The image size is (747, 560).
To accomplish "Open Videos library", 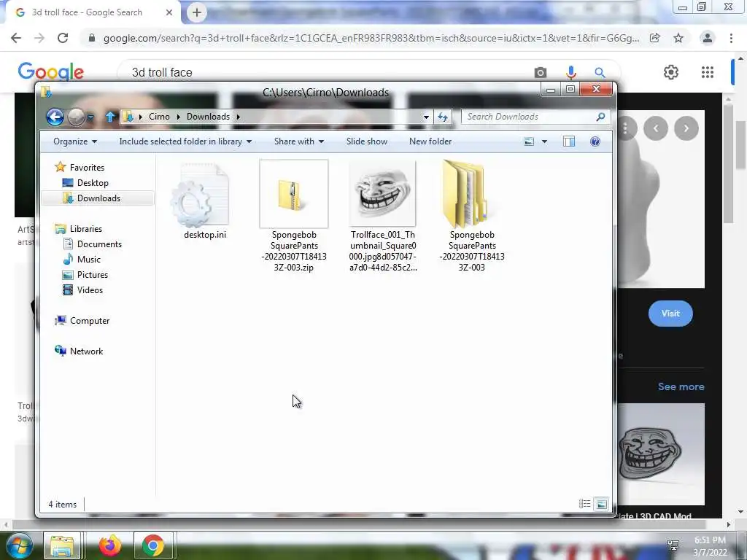I will tap(83, 290).
